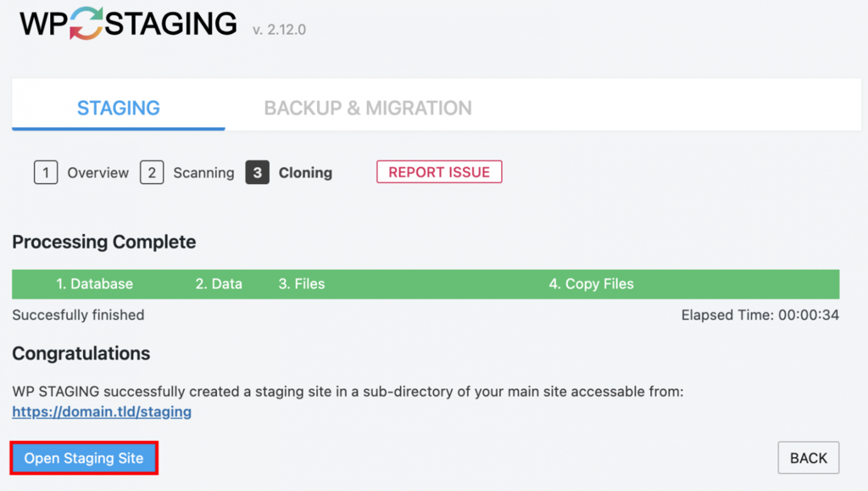868x491 pixels.
Task: Click the Open Staging Site button
Action: [83, 458]
